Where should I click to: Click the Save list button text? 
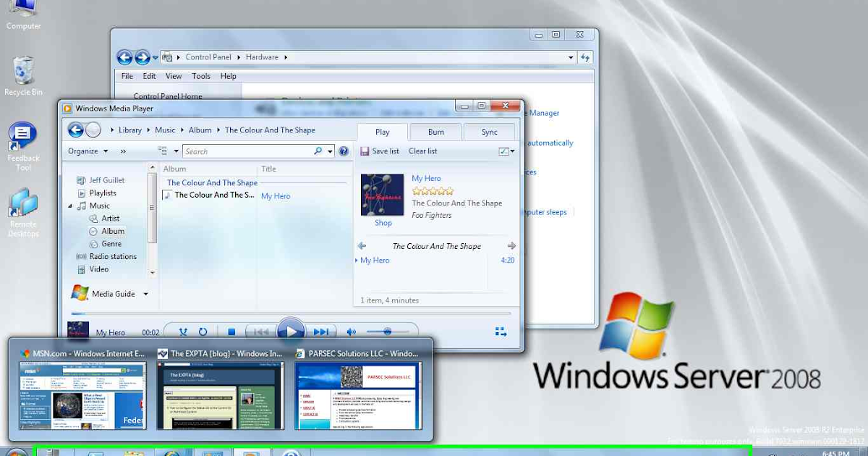coord(386,151)
